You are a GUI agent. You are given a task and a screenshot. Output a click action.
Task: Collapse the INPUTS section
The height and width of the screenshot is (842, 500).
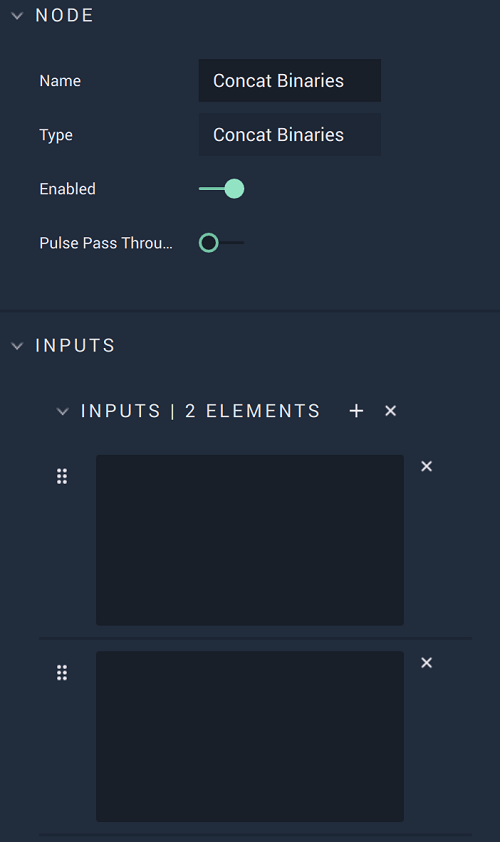[x=17, y=346]
